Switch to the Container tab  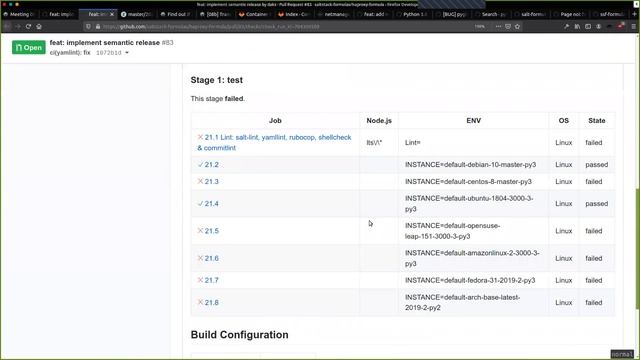[254, 14]
